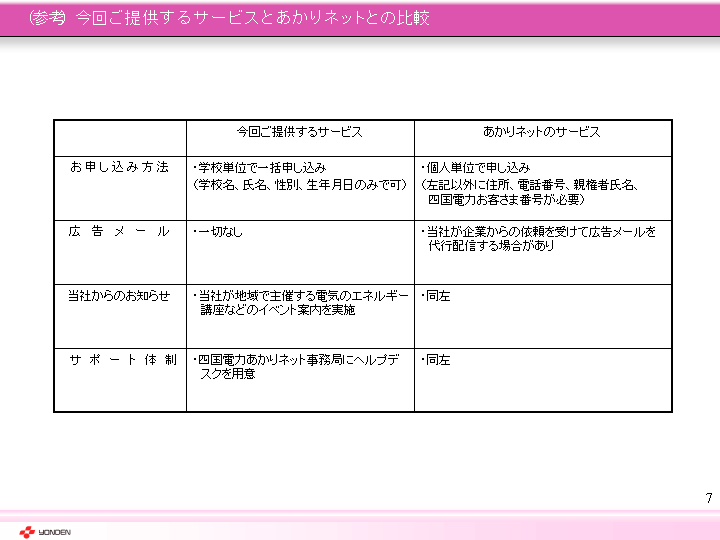Click the line 左記以外に住所、電話番号、親権者氏名

529,185
